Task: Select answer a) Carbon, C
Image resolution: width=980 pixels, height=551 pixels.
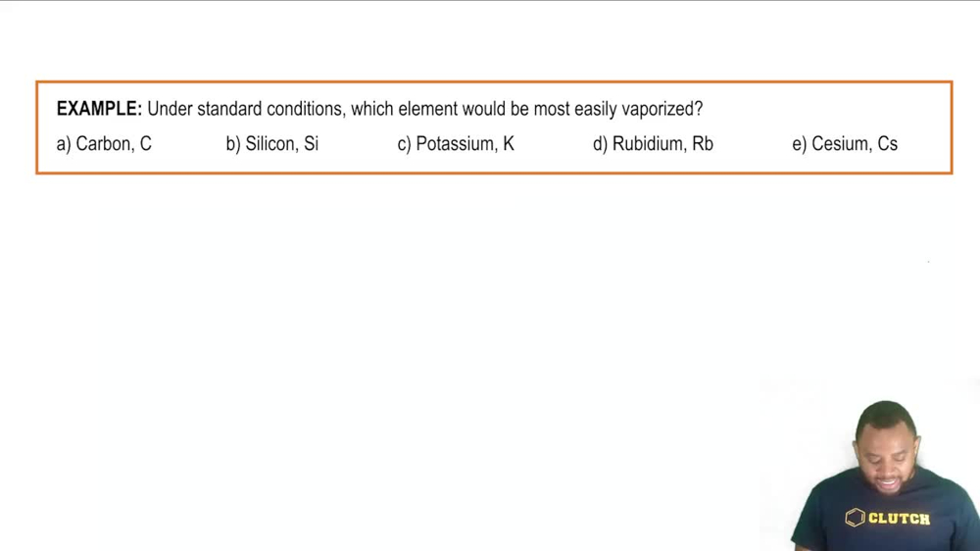Action: (x=104, y=144)
